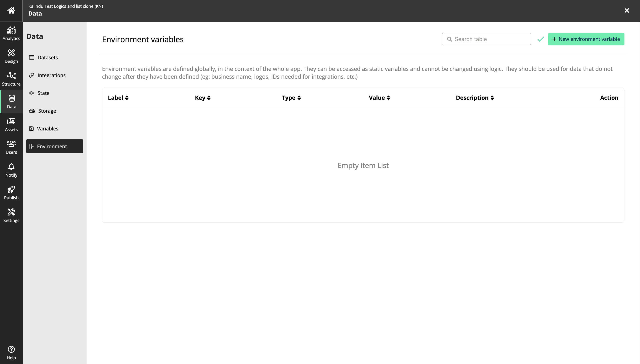
Task: Open the Analytics section
Action: 11,33
